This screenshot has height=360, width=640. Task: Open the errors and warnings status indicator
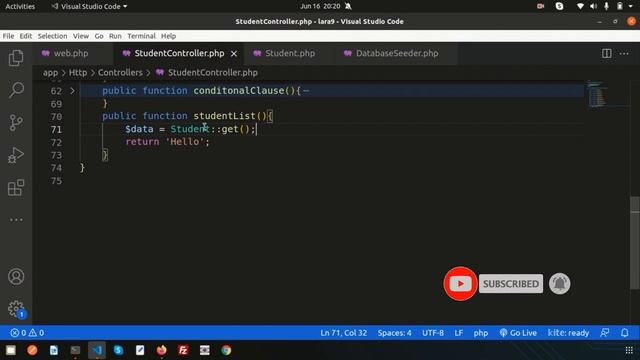click(27, 333)
